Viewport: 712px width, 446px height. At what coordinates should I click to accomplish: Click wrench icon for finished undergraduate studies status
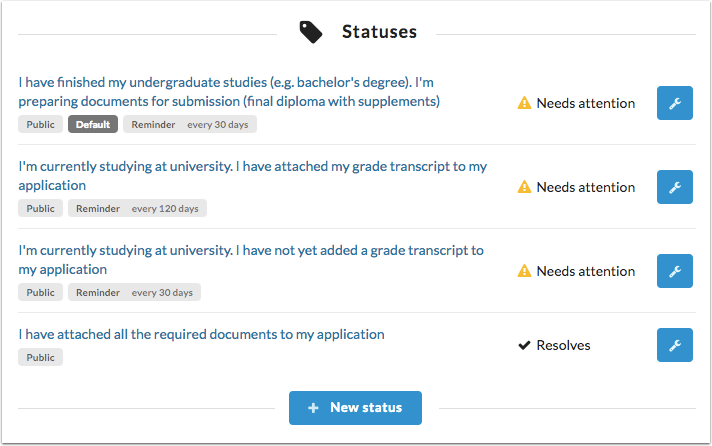(674, 103)
